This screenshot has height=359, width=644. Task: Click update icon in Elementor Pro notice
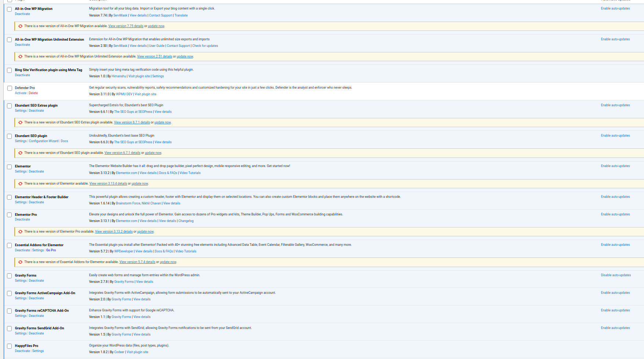coord(21,232)
